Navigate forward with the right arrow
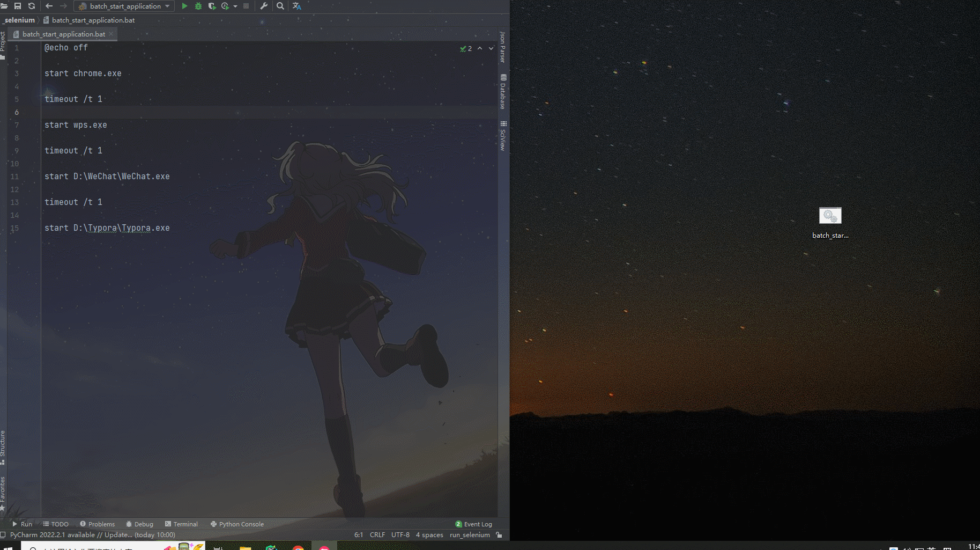980x550 pixels. [x=63, y=6]
